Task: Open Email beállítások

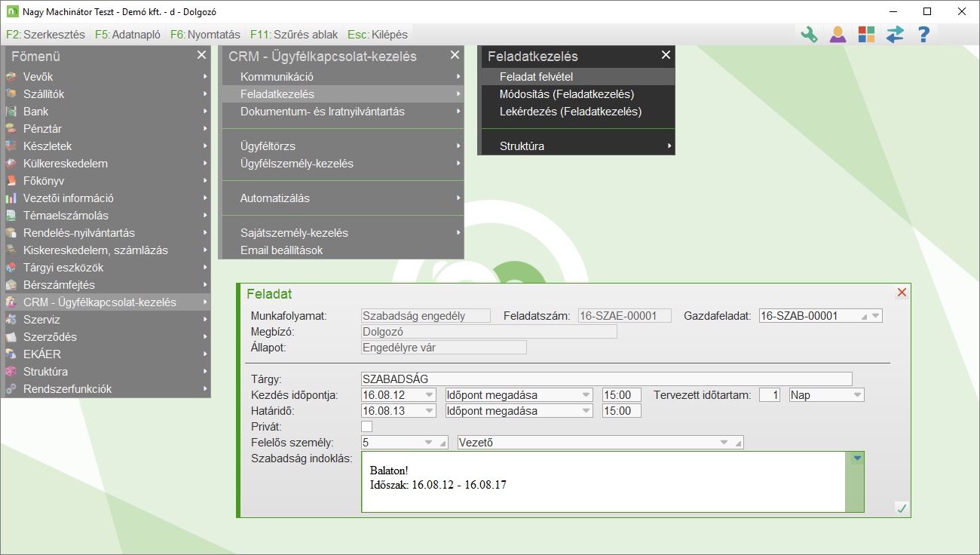Action: pyautogui.click(x=343, y=250)
